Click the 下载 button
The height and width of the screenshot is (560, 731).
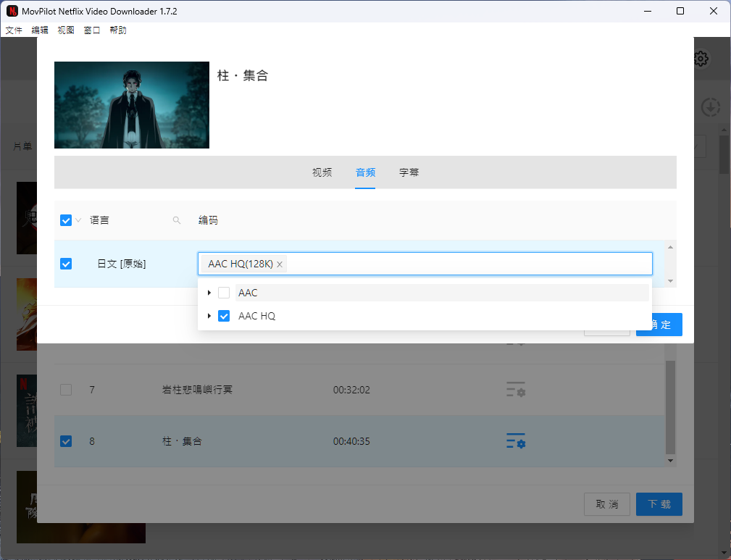[x=659, y=504]
